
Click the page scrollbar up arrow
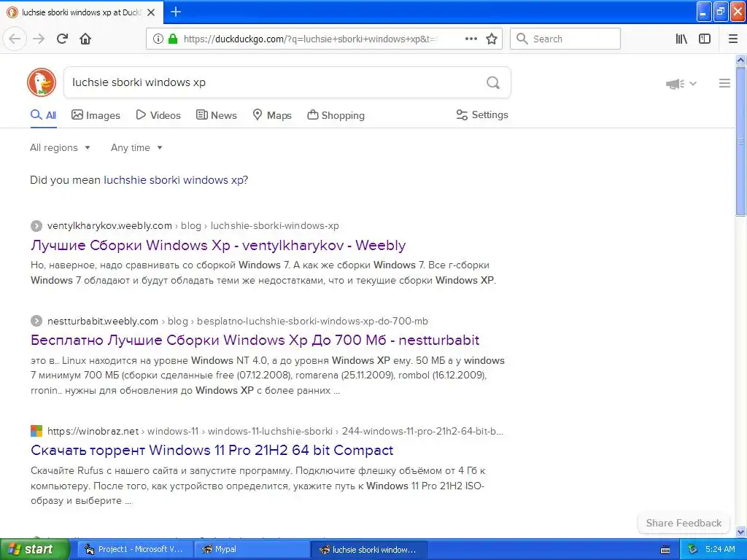coord(740,60)
